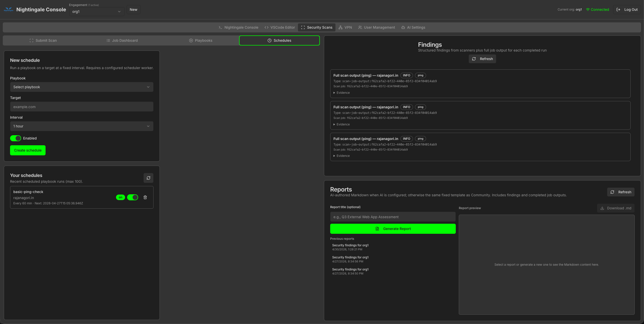Click the download icon next to Download .md
The image size is (644, 324).
(x=602, y=208)
